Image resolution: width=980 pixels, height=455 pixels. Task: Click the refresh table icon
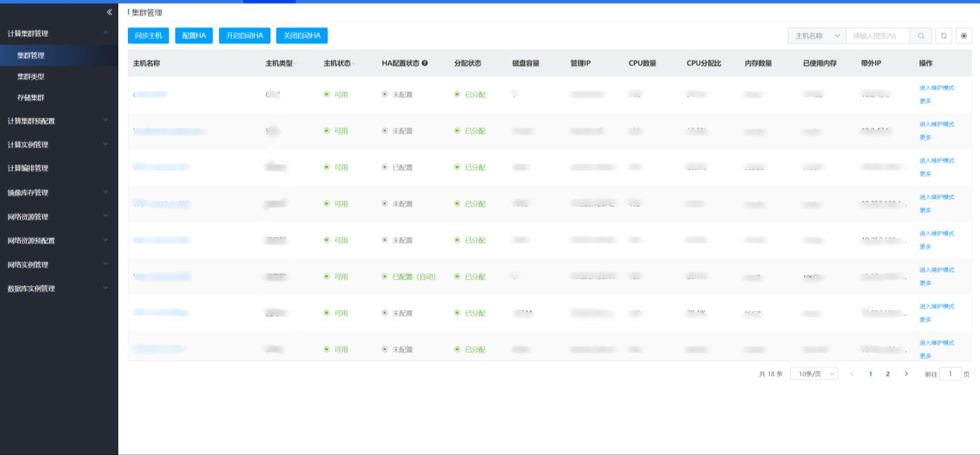pyautogui.click(x=943, y=36)
